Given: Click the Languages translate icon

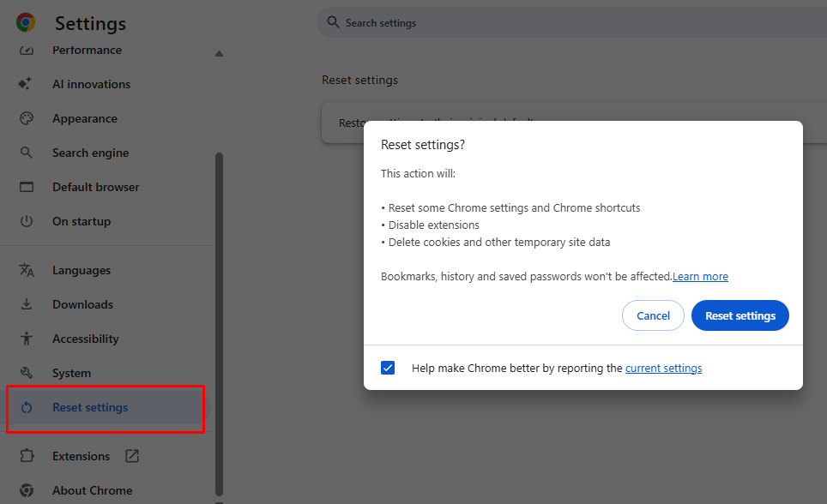Looking at the screenshot, I should (26, 270).
